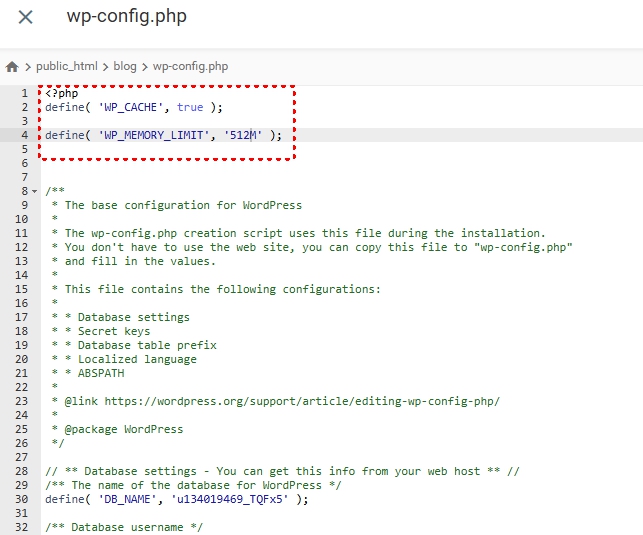Click the 'WP_MEMORY_LIMIT' constant string

(x=153, y=135)
